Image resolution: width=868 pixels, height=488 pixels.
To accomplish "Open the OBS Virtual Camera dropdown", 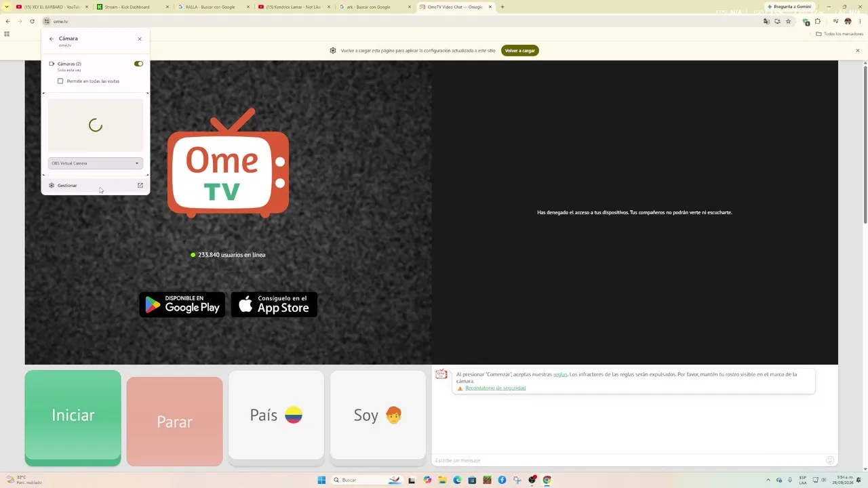I will (x=95, y=163).
